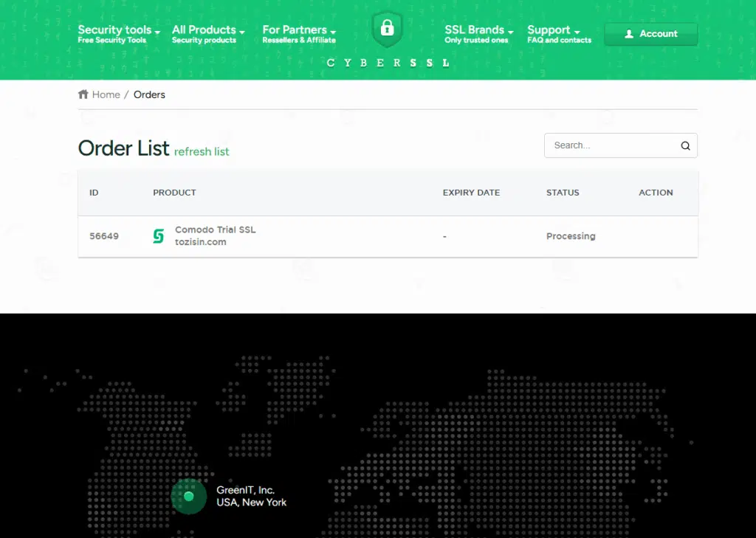756x538 pixels.
Task: Click the Orders breadcrumb item
Action: pos(149,94)
